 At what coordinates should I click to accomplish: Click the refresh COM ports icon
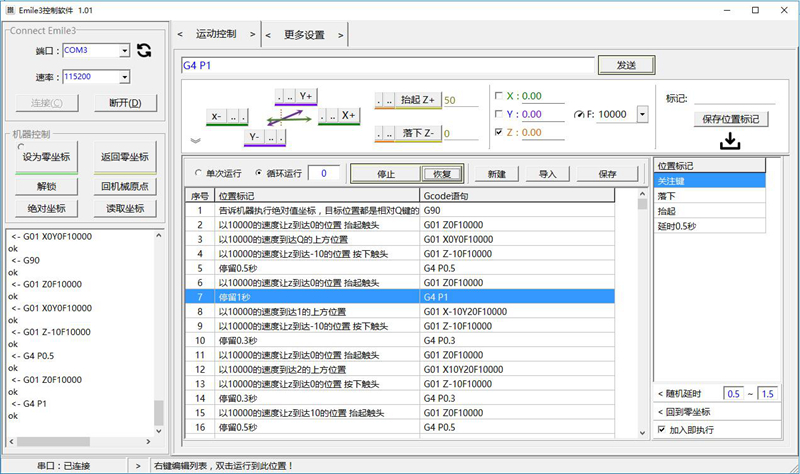point(144,50)
